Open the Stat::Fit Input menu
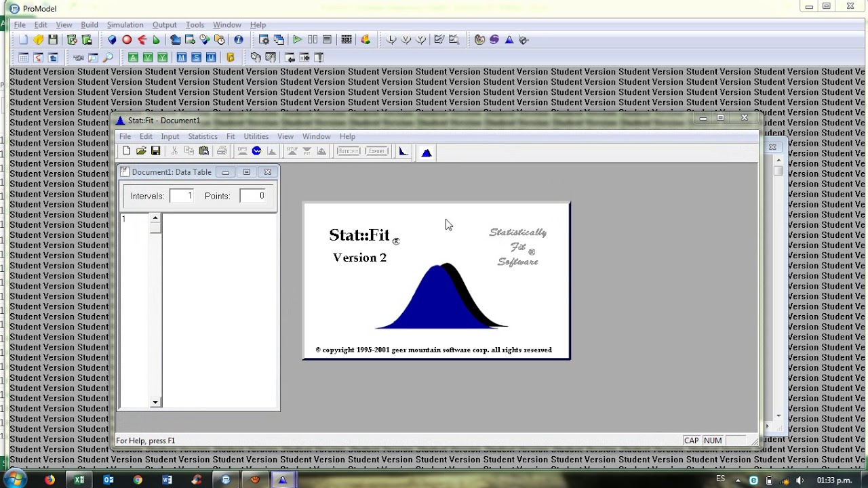868x488 pixels. (170, 136)
